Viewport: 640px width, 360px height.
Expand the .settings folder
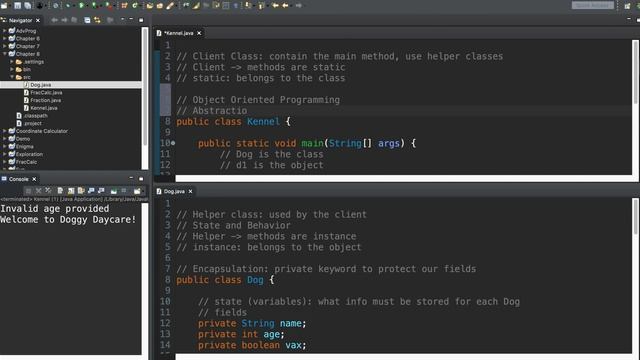pyautogui.click(x=12, y=62)
